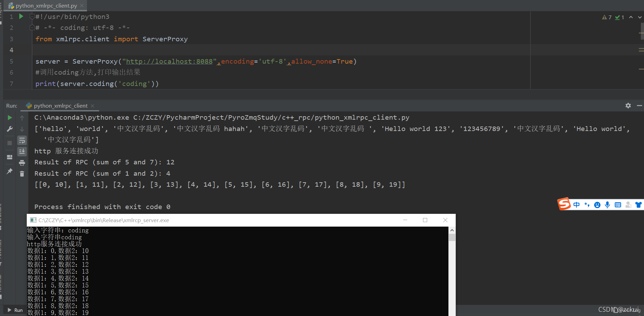Open http://localhost:8088 link in code

[x=169, y=61]
